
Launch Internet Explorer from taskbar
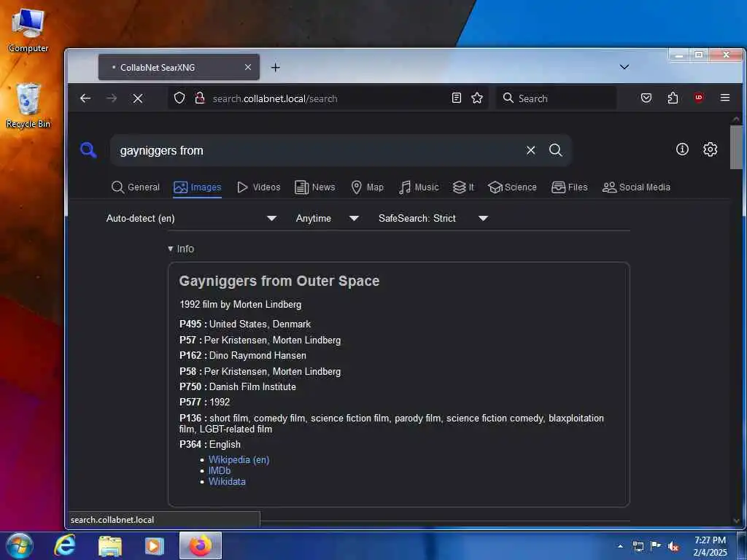[x=65, y=545]
